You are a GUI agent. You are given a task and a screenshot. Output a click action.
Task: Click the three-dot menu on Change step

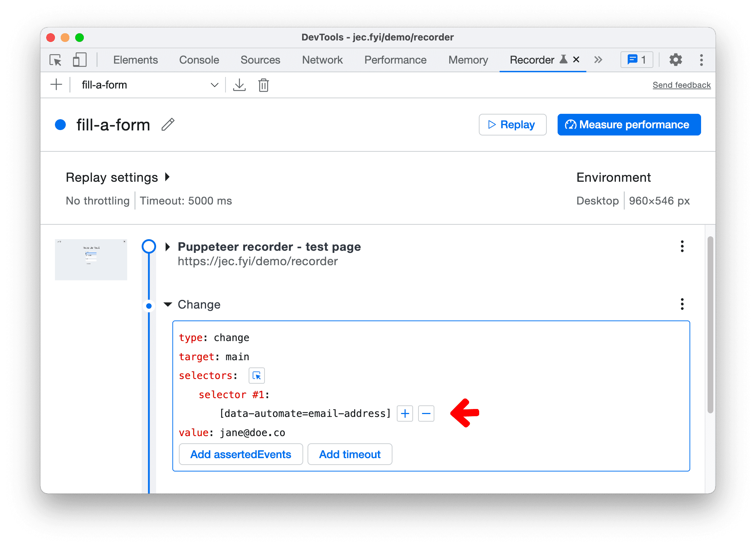(x=683, y=303)
